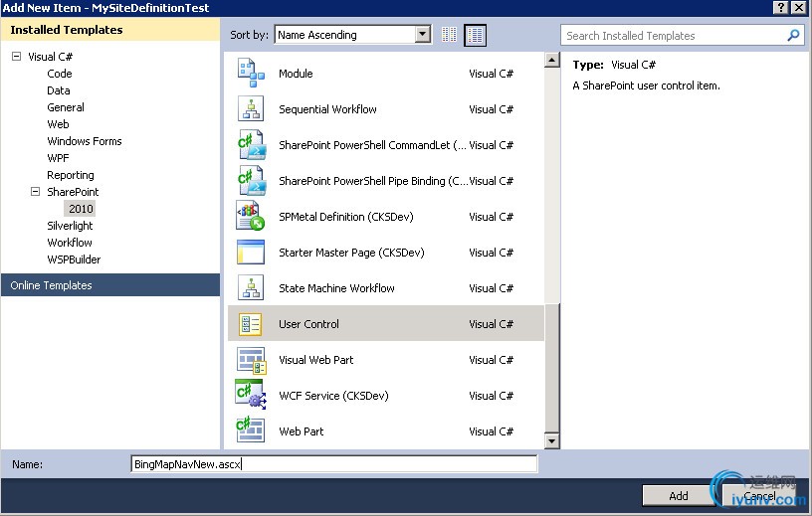Select the Module template icon

pyautogui.click(x=251, y=73)
